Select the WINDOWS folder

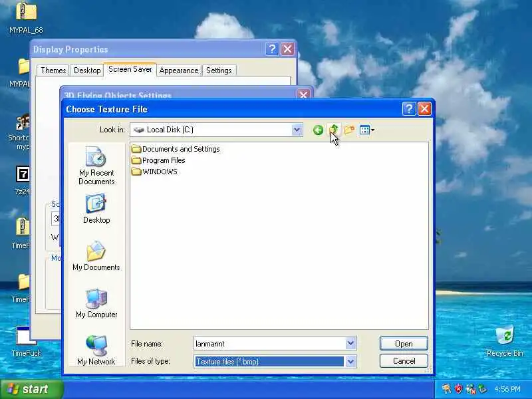pyautogui.click(x=154, y=172)
